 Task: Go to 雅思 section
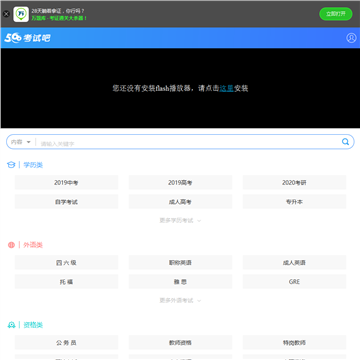pos(180,282)
